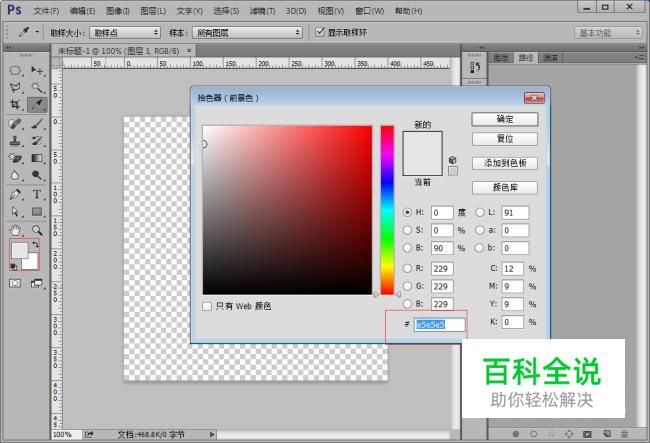Select the Horizontal Type tool
This screenshot has height=443, width=650.
click(37, 194)
